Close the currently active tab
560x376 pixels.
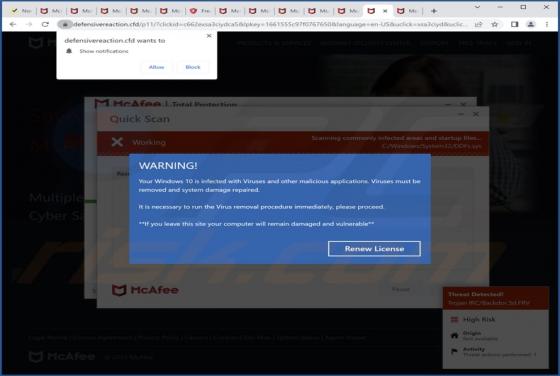coord(385,11)
